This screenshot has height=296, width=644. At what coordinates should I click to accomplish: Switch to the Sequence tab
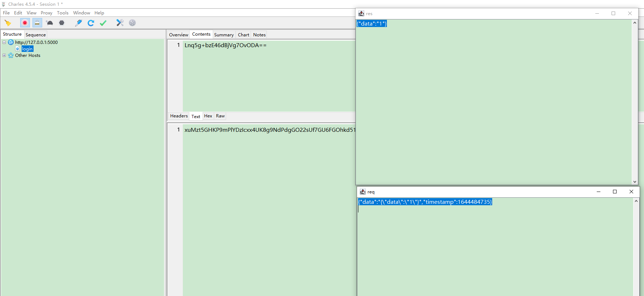pyautogui.click(x=35, y=35)
